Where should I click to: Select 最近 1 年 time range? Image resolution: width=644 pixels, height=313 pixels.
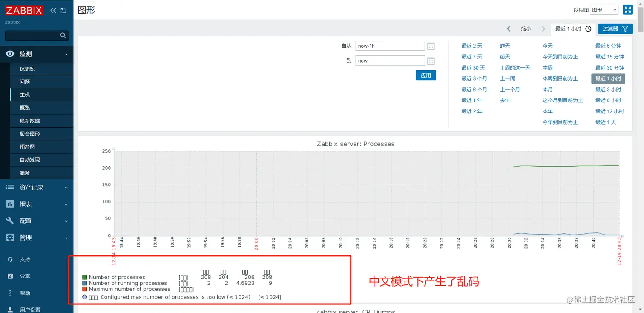coord(472,100)
